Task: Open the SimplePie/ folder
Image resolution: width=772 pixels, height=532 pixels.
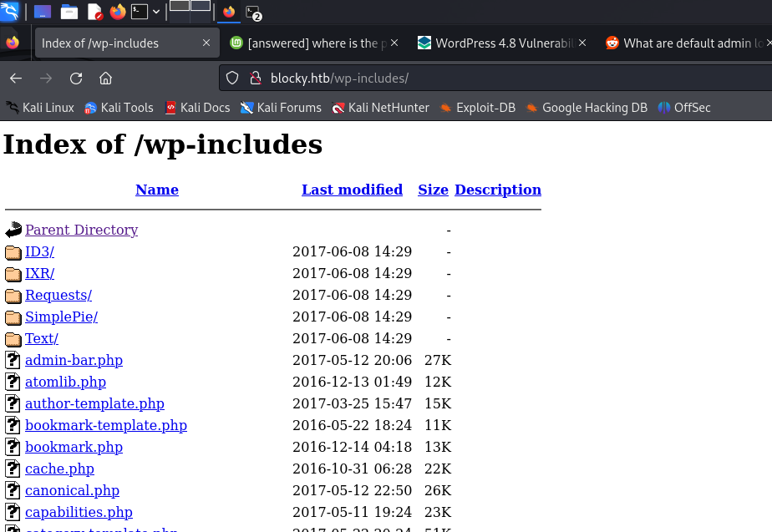Action: tap(61, 317)
